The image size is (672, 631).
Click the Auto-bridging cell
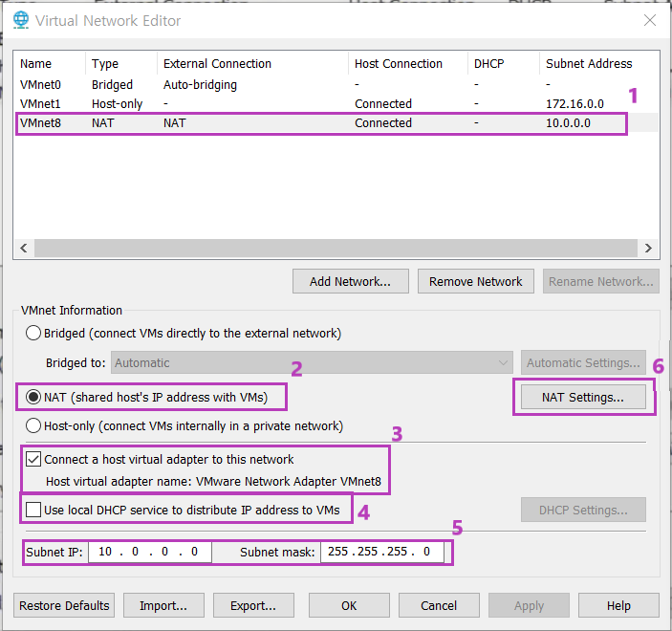click(200, 85)
